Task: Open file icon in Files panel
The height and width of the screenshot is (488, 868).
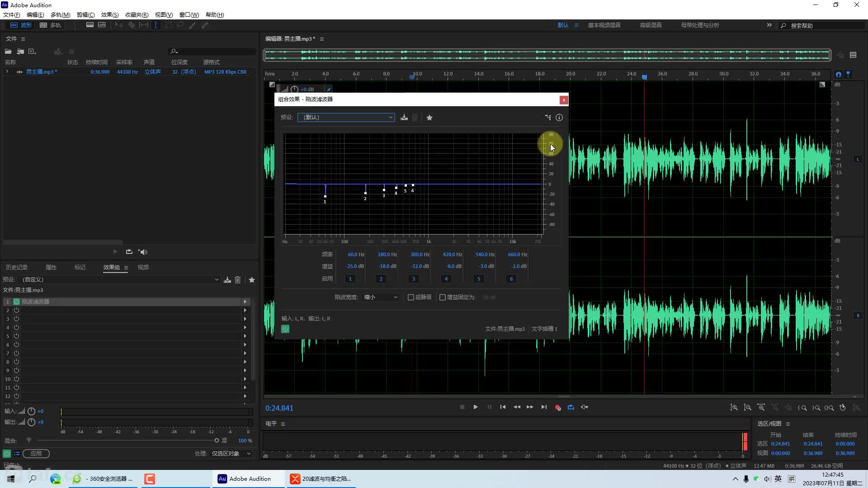Action: [8, 52]
